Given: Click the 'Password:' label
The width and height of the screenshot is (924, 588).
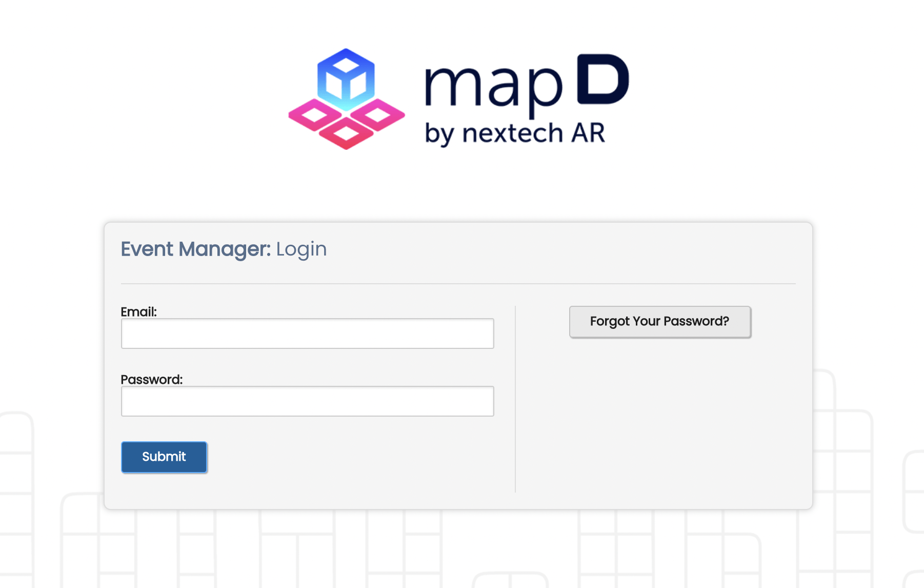Looking at the screenshot, I should pos(152,380).
